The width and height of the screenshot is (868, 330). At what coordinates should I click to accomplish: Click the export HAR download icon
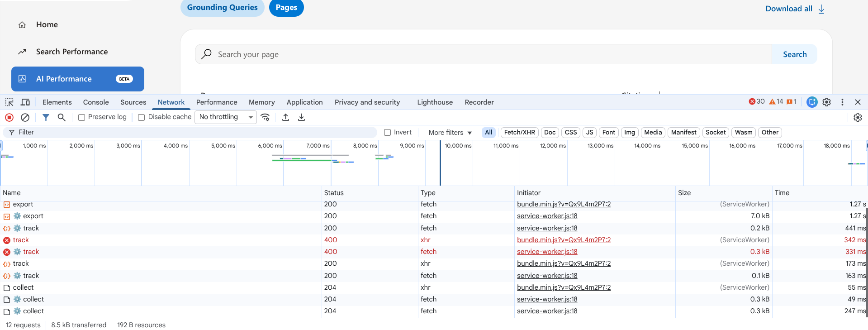301,117
